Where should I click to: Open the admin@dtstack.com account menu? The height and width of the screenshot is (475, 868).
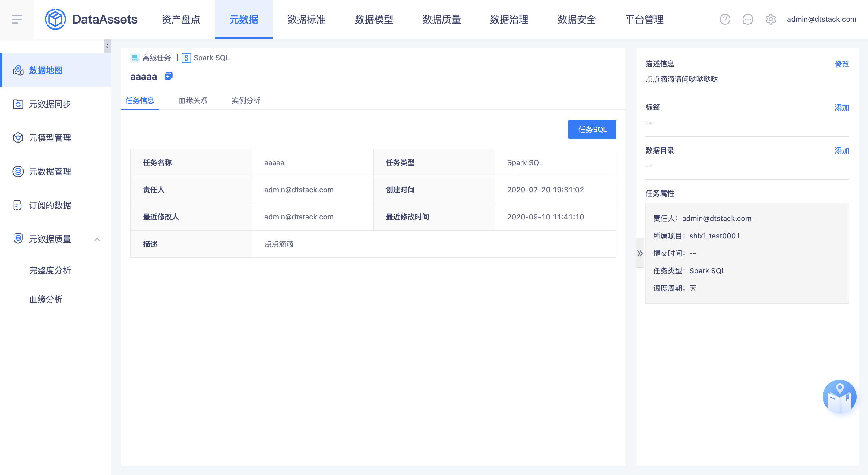pyautogui.click(x=822, y=19)
